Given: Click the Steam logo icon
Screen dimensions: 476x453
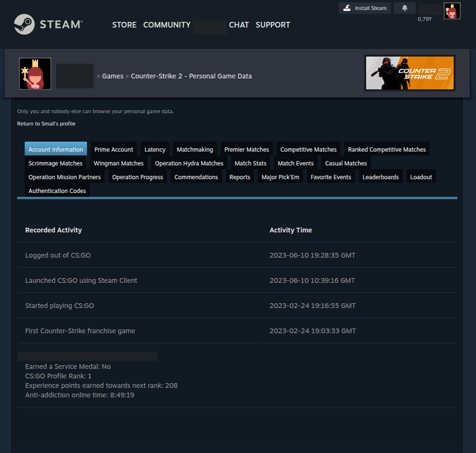Looking at the screenshot, I should point(24,25).
